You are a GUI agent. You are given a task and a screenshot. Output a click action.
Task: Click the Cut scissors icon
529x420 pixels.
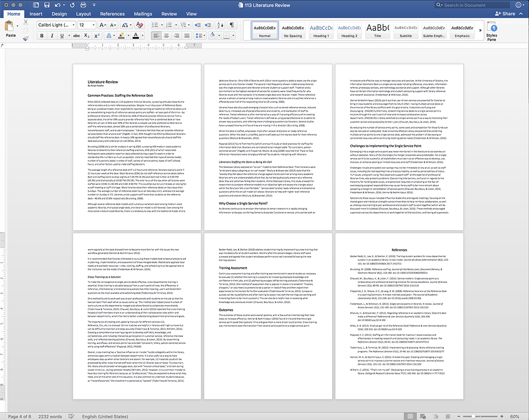coord(26,22)
